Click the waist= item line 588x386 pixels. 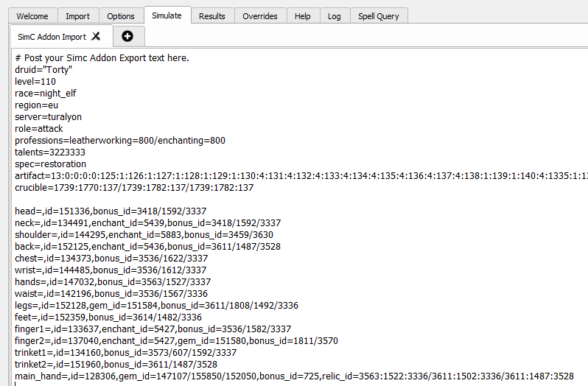[x=111, y=294]
